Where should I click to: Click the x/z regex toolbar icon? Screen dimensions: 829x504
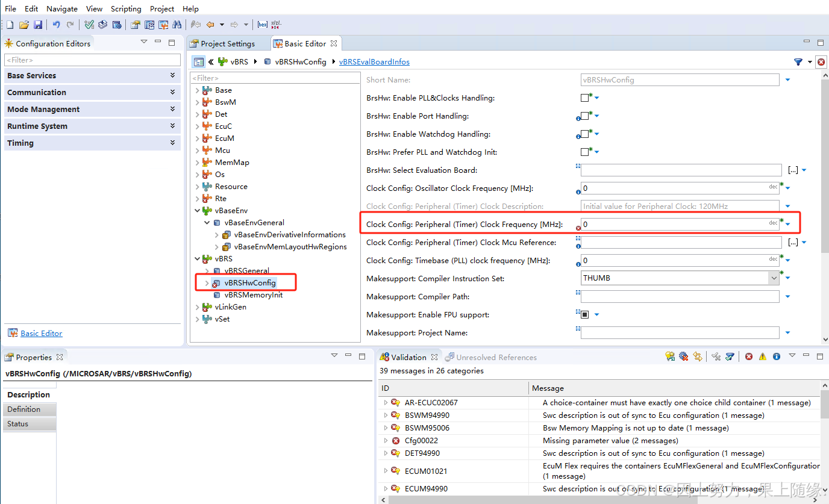pyautogui.click(x=276, y=25)
